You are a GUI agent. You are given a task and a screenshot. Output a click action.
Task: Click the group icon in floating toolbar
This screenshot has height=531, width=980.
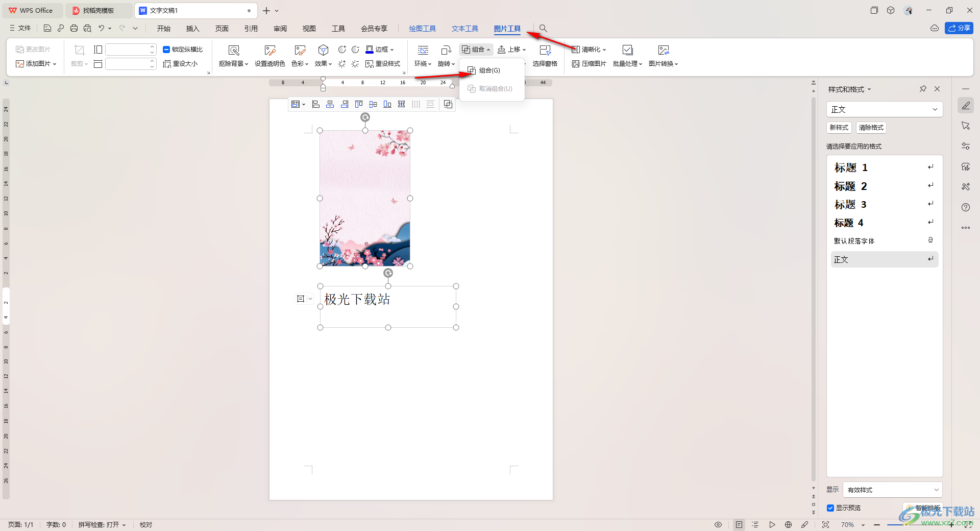(448, 104)
